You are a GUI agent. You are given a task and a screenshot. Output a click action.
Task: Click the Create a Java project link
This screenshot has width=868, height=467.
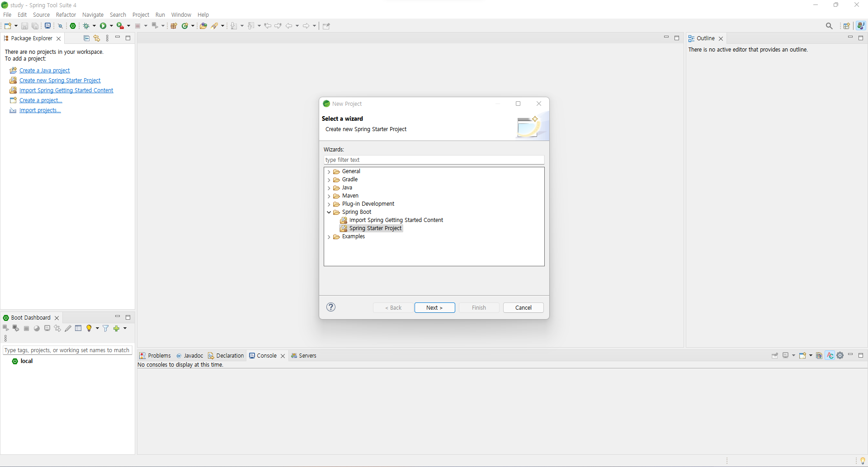pyautogui.click(x=44, y=71)
